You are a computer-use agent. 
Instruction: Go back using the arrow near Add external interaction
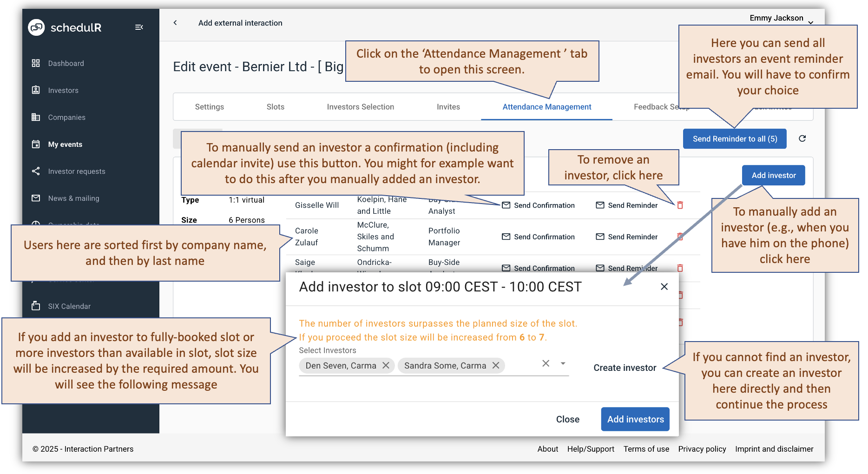[175, 22]
